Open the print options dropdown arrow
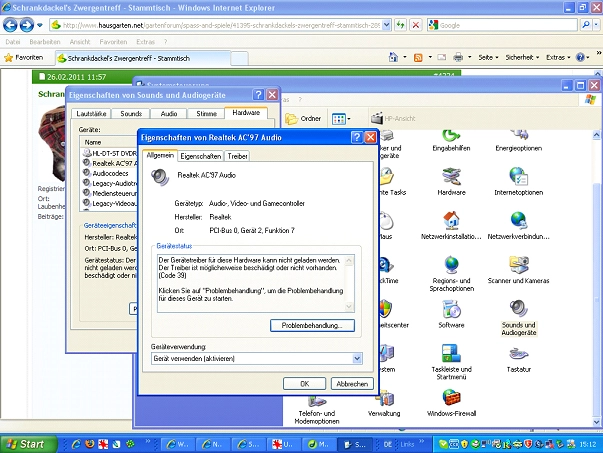The image size is (603, 453). [x=470, y=58]
